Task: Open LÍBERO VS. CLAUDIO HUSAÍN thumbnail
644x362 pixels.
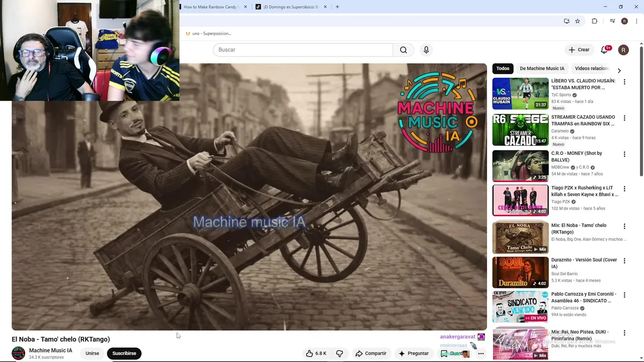Action: (520, 94)
